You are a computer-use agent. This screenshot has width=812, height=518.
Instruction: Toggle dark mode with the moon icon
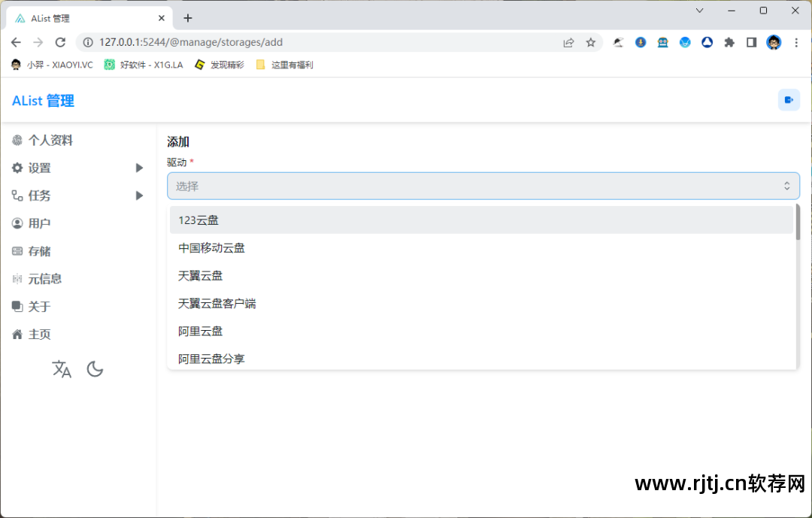coord(95,369)
